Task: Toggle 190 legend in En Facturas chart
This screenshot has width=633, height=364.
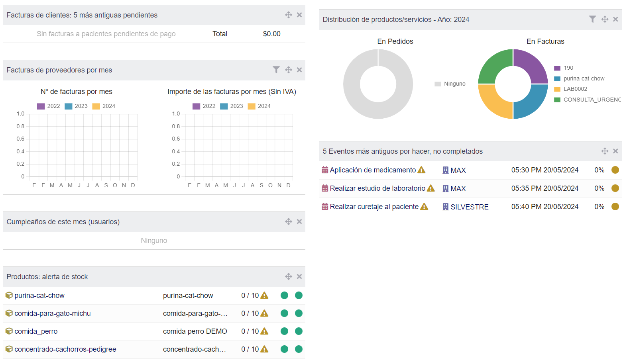Action: (564, 68)
